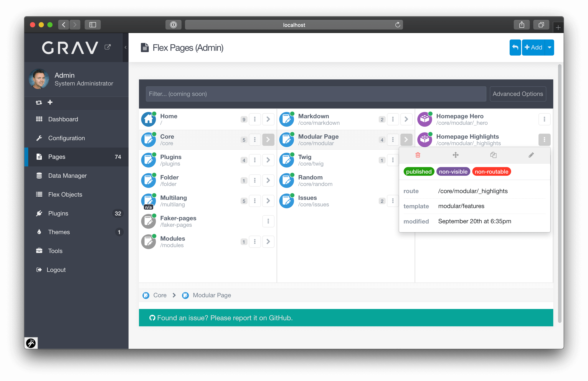Click the Home page icon
This screenshot has height=381, width=588.
[x=150, y=119]
